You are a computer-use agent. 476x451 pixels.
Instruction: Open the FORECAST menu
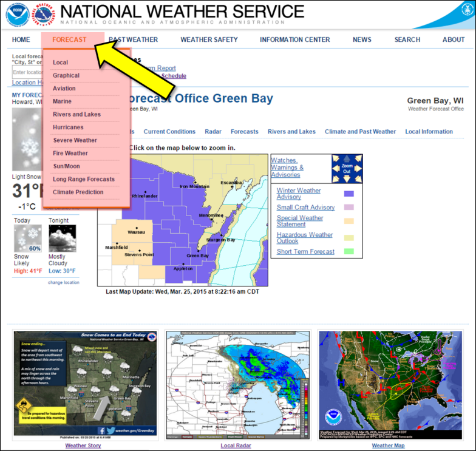(x=69, y=39)
